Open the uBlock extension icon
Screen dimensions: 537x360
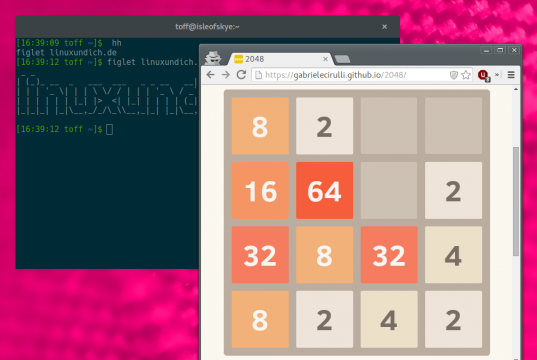click(x=484, y=75)
